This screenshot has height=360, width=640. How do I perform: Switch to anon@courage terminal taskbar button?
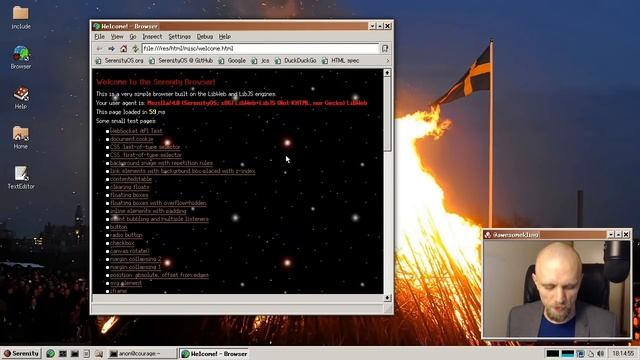tap(142, 354)
